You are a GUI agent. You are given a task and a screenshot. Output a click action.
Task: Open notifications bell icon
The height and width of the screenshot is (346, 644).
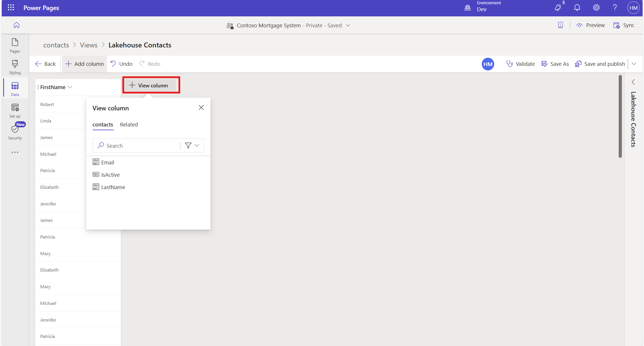tap(577, 8)
